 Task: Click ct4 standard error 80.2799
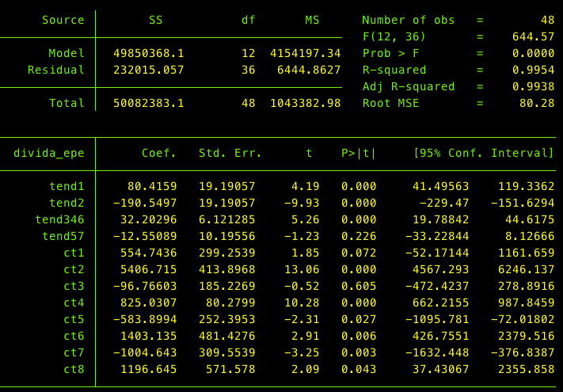tap(230, 303)
